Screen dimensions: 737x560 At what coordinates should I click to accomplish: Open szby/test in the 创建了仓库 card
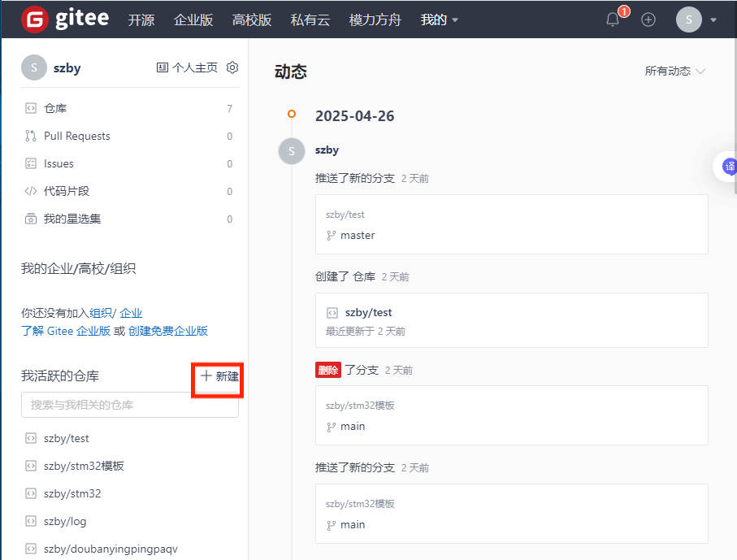pyautogui.click(x=369, y=313)
